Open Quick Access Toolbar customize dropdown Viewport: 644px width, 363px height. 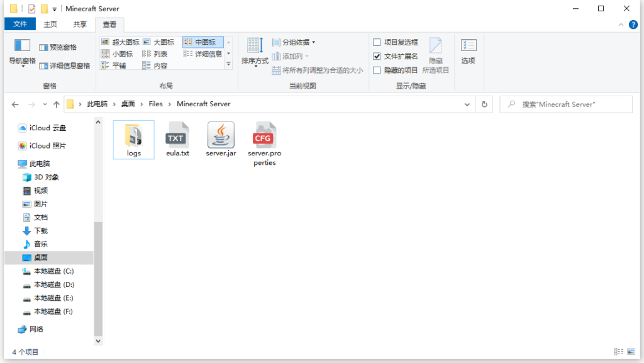click(x=54, y=9)
